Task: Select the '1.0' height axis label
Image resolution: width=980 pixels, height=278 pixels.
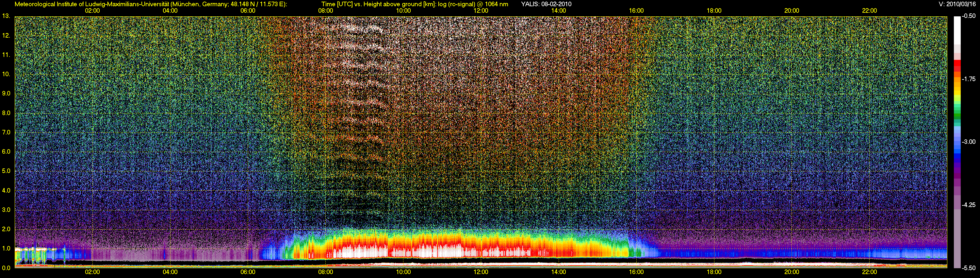Action: click(x=6, y=248)
